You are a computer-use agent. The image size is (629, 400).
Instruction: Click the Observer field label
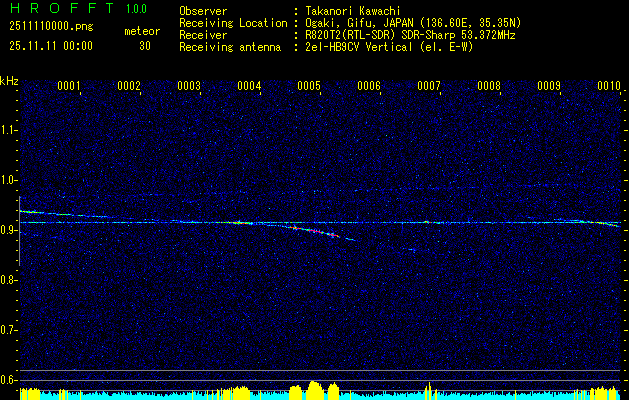tap(203, 11)
